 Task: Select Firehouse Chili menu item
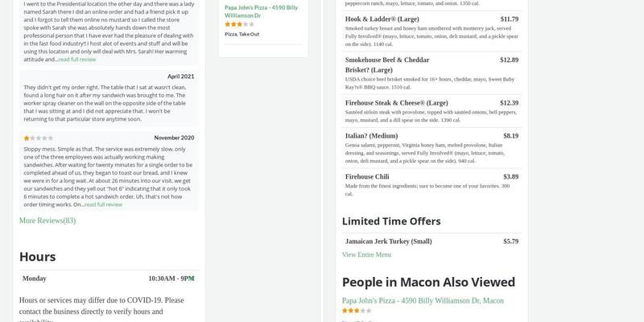click(367, 176)
